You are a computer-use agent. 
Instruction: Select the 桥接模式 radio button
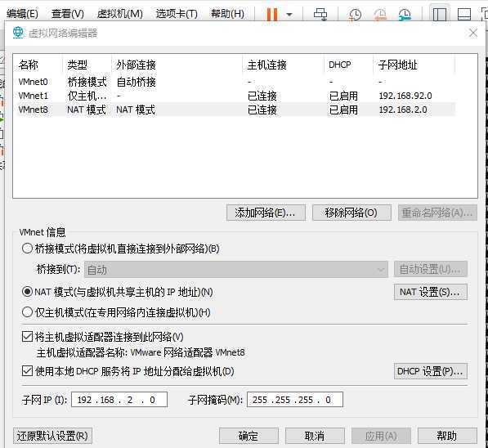click(x=27, y=249)
